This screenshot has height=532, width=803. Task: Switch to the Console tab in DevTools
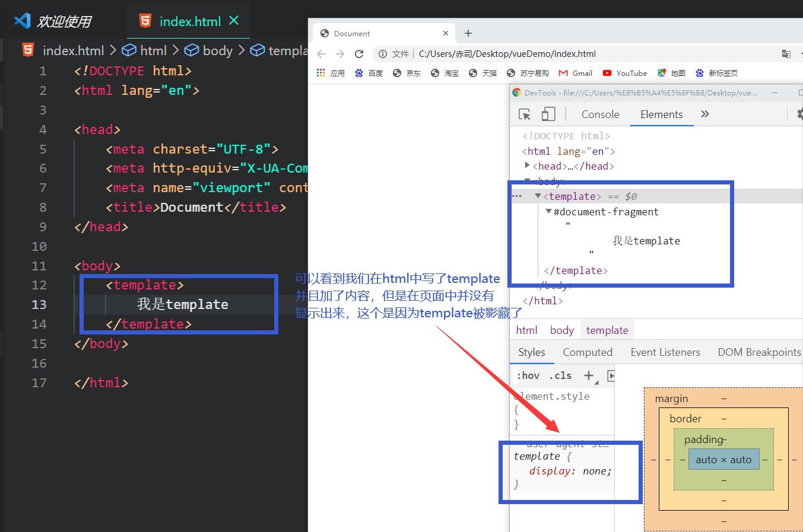(x=600, y=114)
